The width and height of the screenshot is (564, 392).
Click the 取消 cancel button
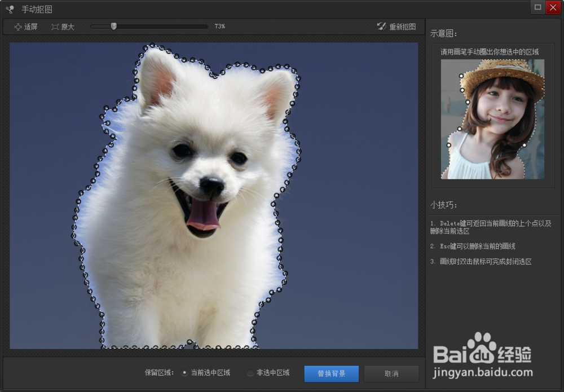pos(391,373)
